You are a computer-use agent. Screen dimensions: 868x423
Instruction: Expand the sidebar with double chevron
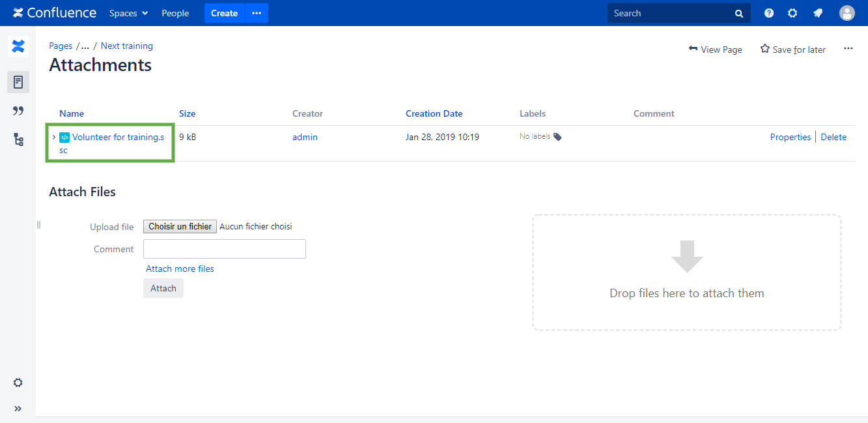pos(18,409)
